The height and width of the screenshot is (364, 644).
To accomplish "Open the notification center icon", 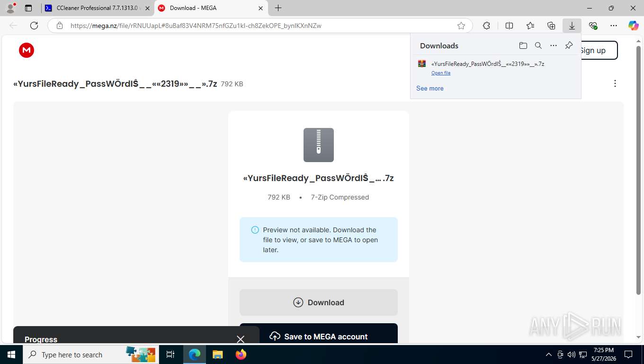I will click(628, 355).
